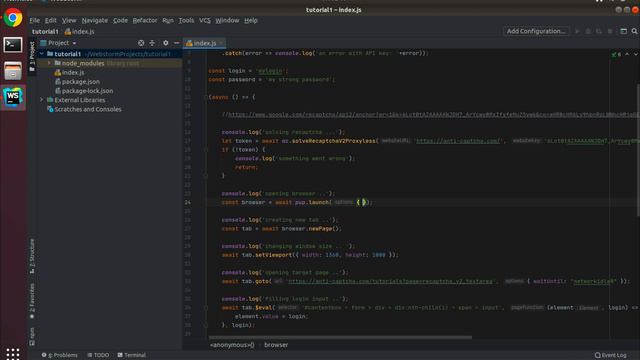Viewport: 640px width, 360px height.
Task: Click the horizontal editor scrollbar
Action: pyautogui.click(x=340, y=338)
